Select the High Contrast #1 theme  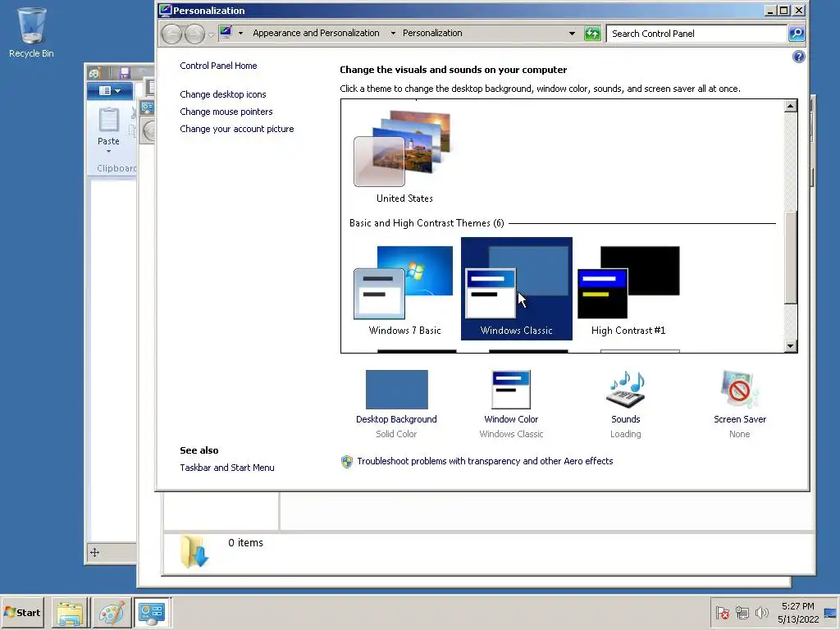click(x=628, y=290)
